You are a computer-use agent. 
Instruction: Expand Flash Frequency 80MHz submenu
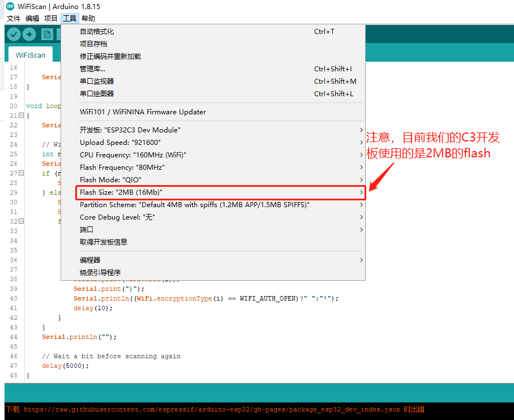[213, 167]
